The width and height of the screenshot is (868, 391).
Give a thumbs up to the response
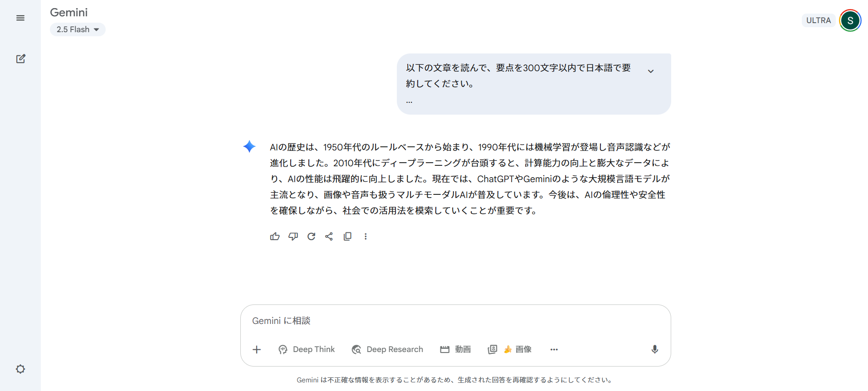coord(275,236)
